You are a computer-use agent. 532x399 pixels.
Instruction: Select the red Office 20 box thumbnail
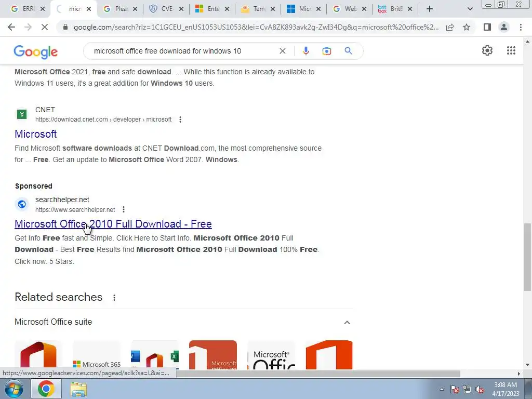pos(212,355)
